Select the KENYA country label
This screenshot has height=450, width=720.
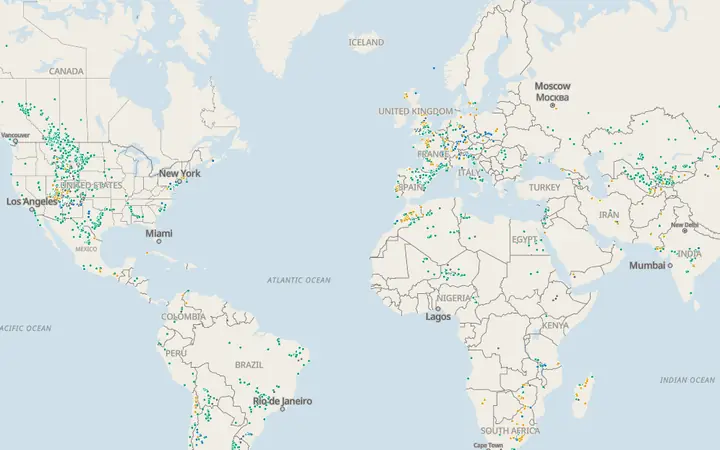click(556, 325)
